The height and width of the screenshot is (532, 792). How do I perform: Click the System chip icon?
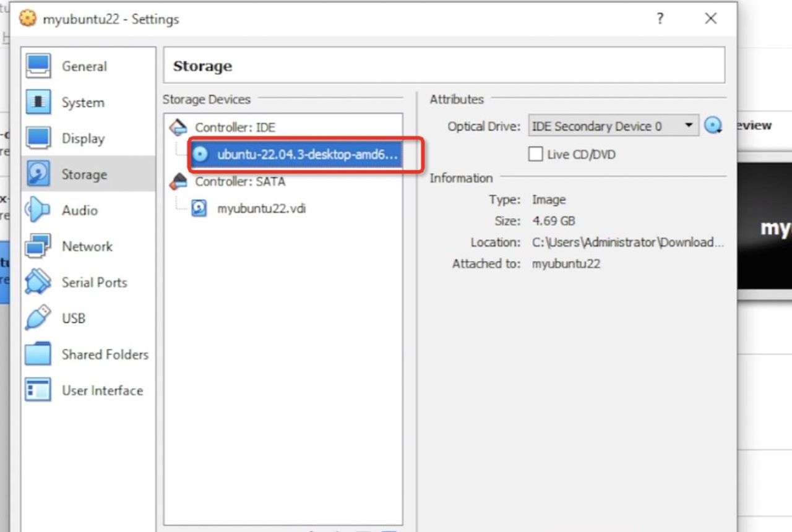pyautogui.click(x=38, y=102)
